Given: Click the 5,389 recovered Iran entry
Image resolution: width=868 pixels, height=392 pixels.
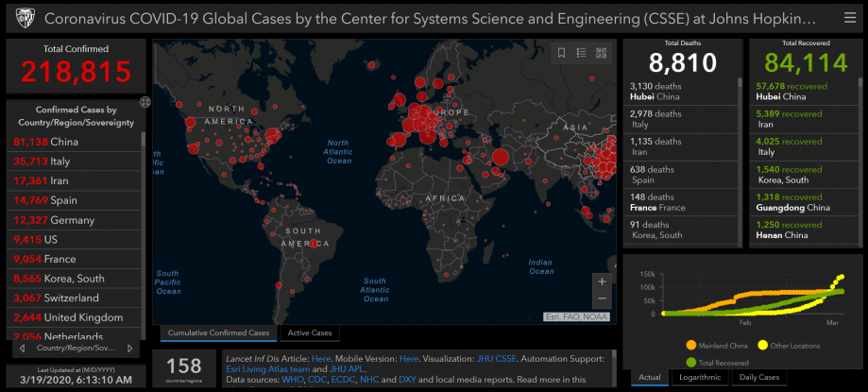Looking at the screenshot, I should (x=804, y=119).
